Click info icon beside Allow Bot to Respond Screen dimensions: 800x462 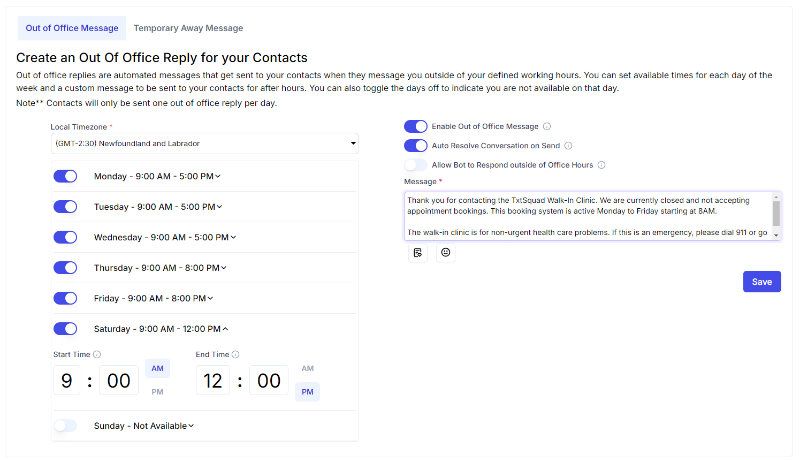click(x=602, y=165)
